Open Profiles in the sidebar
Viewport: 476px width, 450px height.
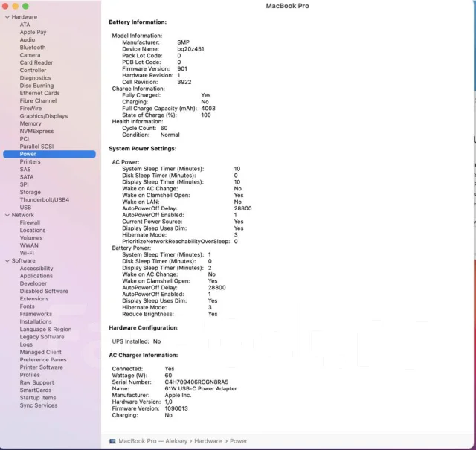pyautogui.click(x=30, y=375)
